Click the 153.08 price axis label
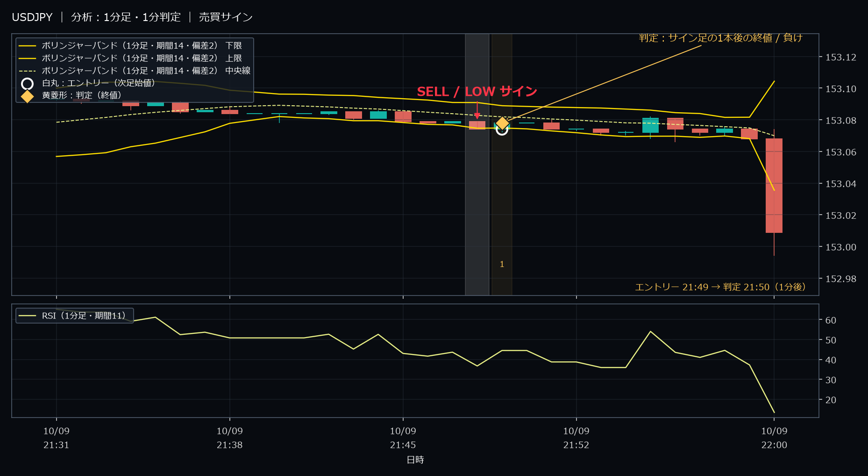This screenshot has height=476, width=868. click(x=841, y=121)
